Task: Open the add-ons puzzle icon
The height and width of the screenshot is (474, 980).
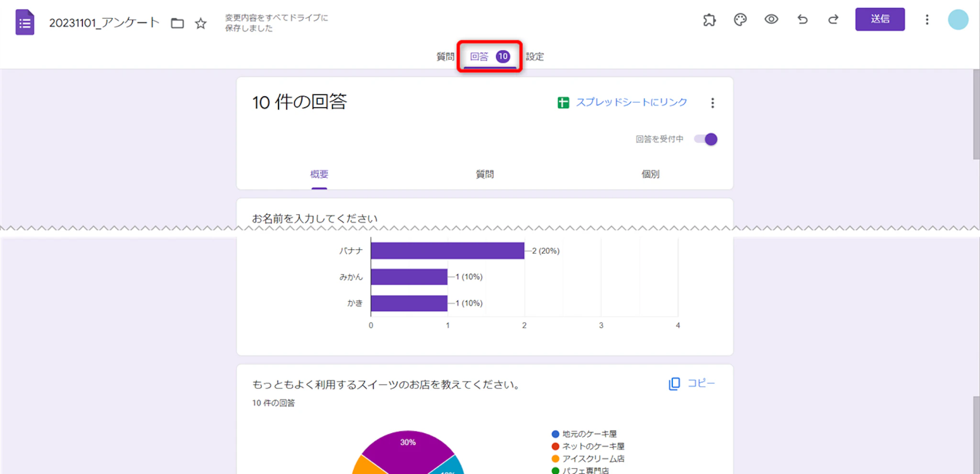Action: (709, 20)
